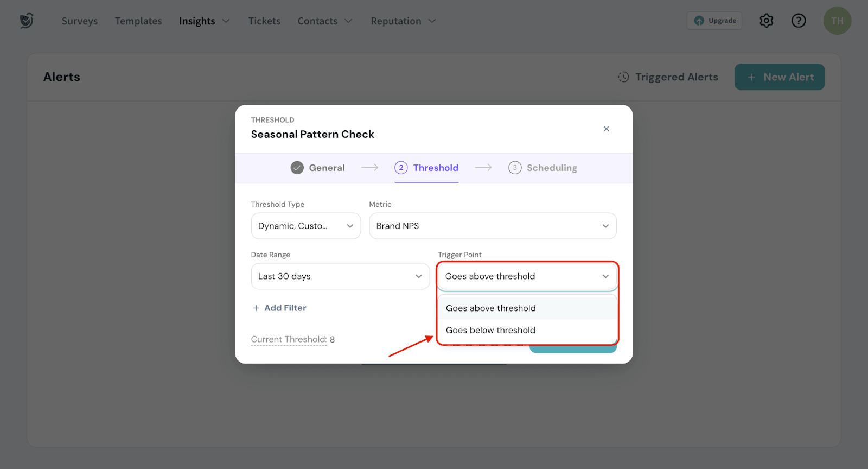
Task: Open the settings gear icon
Action: pos(766,21)
